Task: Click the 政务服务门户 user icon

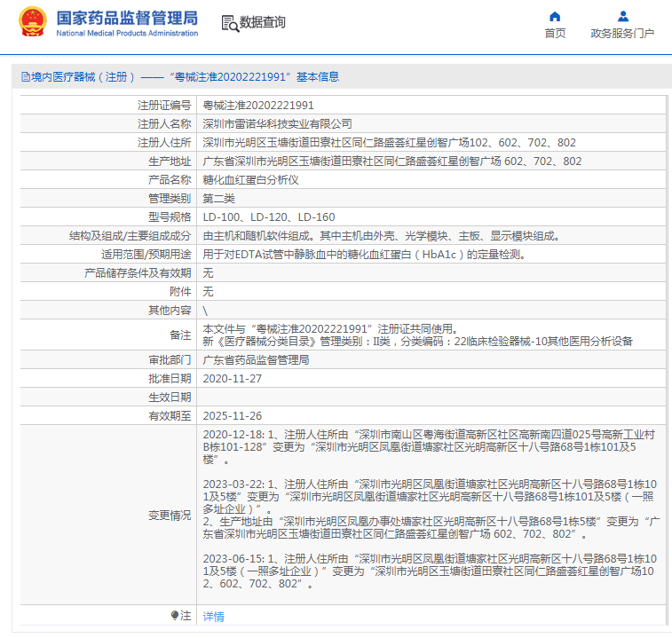Action: pyautogui.click(x=622, y=17)
